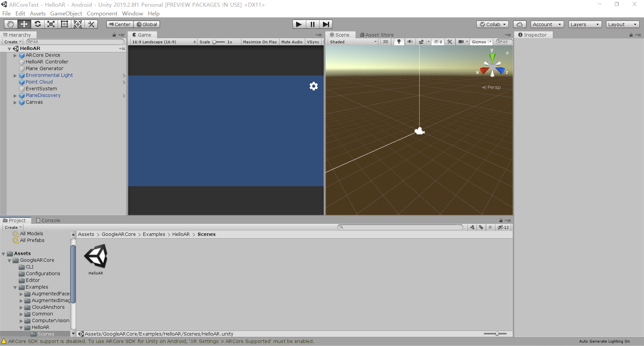644x346 pixels.
Task: Click the Play button
Action: coord(299,24)
